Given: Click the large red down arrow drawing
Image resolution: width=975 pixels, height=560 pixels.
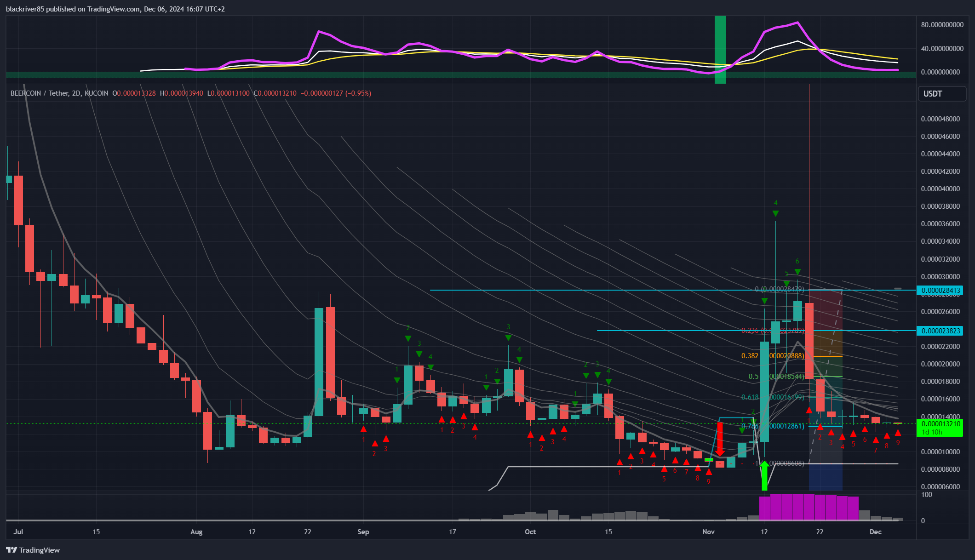Looking at the screenshot, I should [720, 439].
